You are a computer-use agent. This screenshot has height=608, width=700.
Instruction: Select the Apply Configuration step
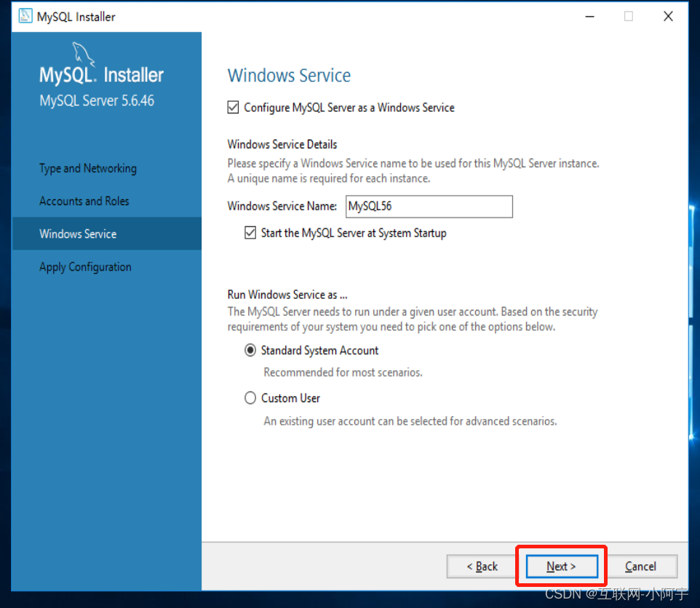pos(85,267)
